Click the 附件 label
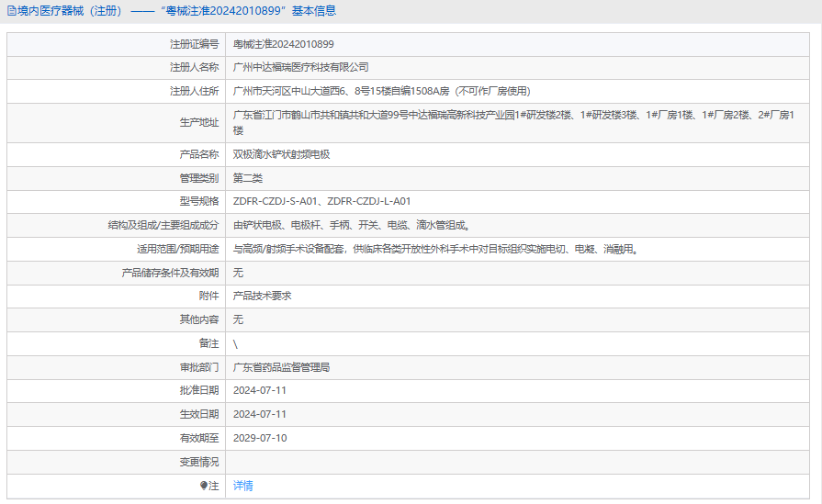 click(x=208, y=296)
